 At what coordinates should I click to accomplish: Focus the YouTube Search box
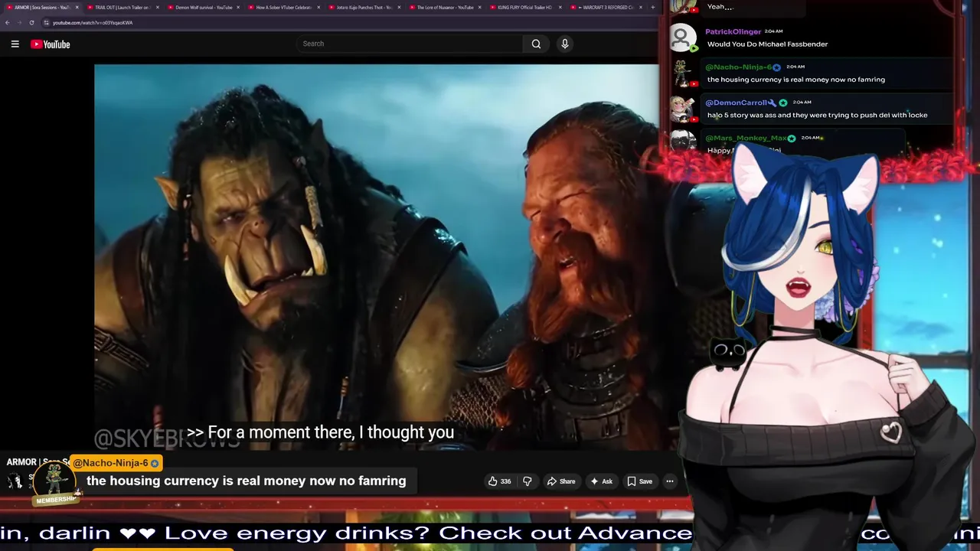click(x=410, y=44)
